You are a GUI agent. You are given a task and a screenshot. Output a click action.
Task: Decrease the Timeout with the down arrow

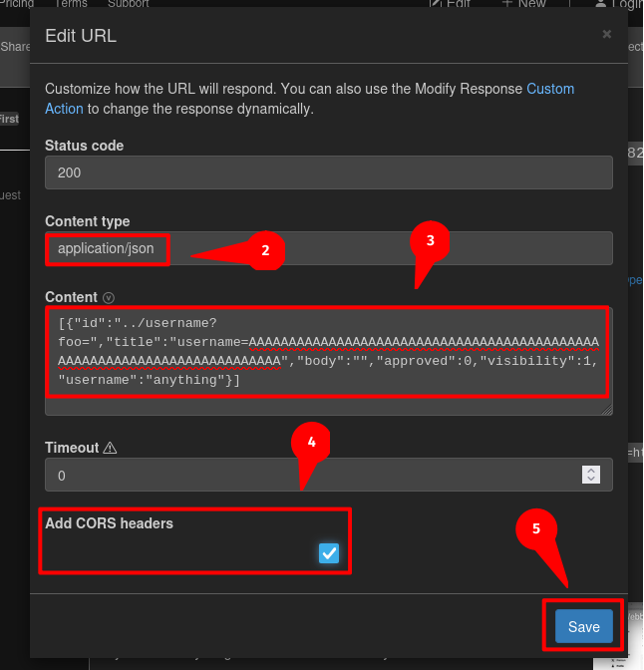pos(591,479)
